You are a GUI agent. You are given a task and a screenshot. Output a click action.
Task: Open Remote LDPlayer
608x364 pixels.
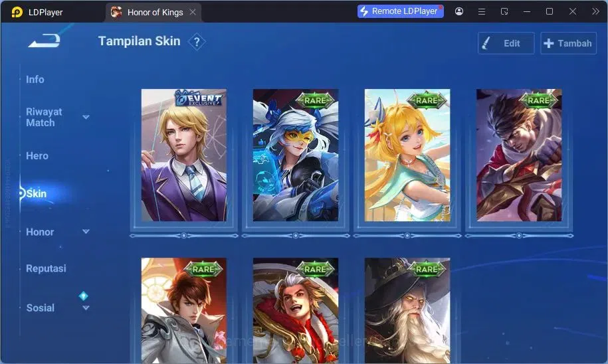pos(400,11)
